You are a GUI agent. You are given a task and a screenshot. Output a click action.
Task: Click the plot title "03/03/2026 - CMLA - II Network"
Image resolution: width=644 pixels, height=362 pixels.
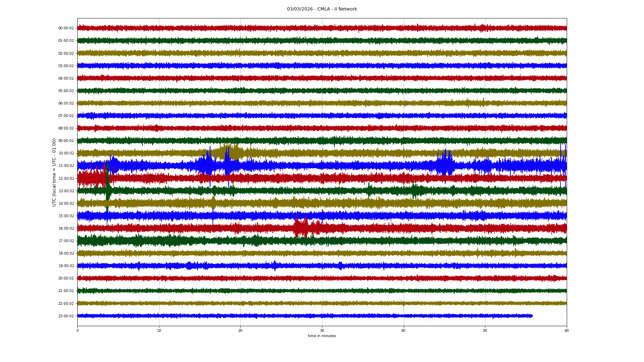pyautogui.click(x=322, y=9)
